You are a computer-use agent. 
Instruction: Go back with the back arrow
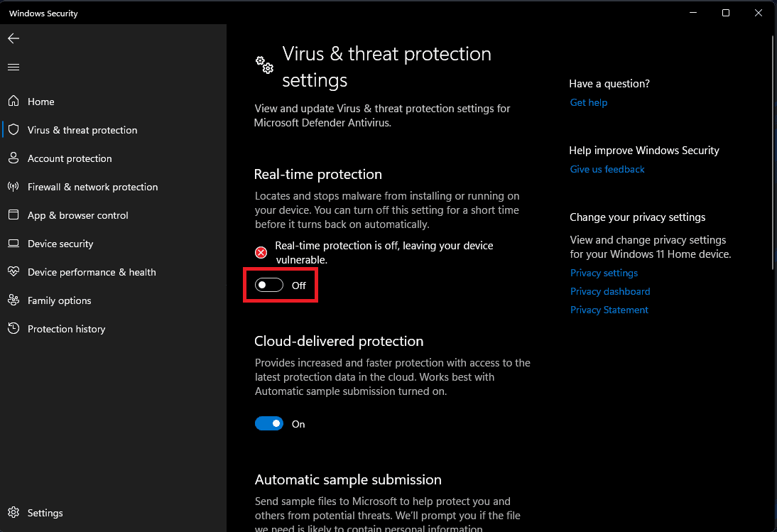pyautogui.click(x=13, y=38)
